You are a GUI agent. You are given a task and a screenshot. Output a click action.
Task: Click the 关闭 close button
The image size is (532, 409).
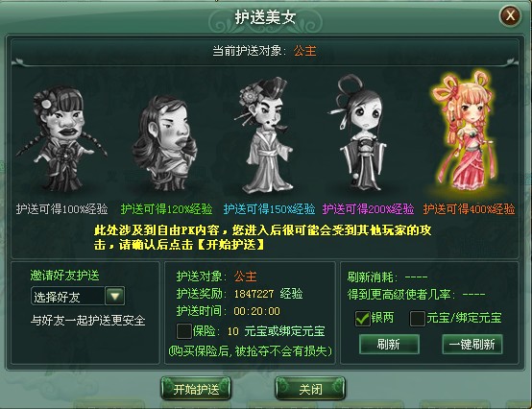coord(310,389)
